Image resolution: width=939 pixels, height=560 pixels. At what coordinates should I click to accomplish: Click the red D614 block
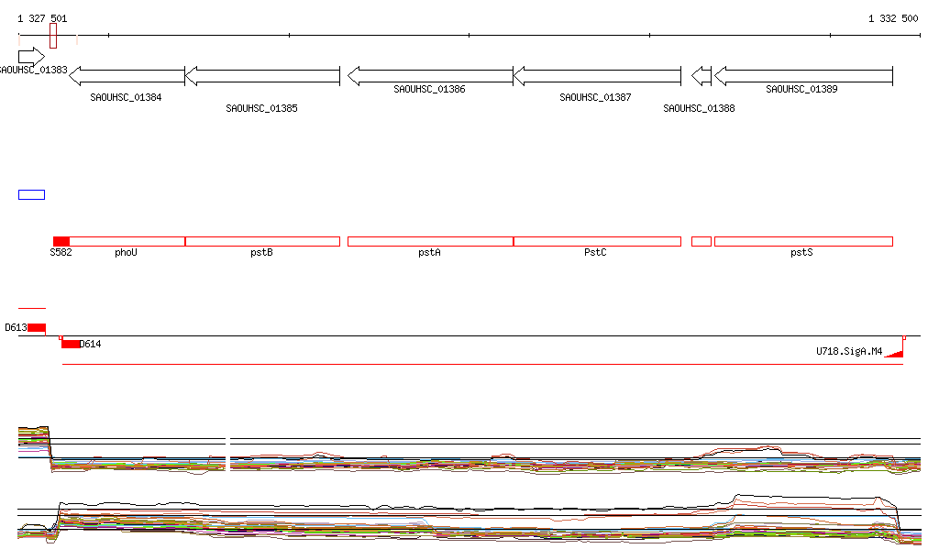click(x=71, y=344)
